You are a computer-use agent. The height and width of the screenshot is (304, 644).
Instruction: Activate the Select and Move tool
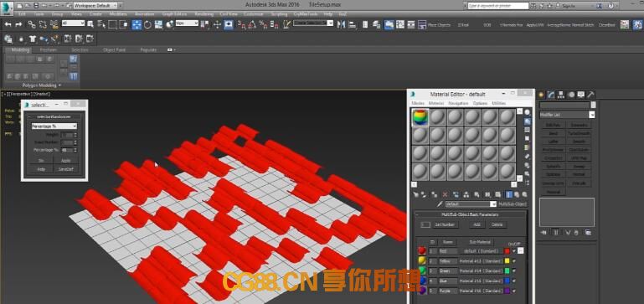coord(137,24)
